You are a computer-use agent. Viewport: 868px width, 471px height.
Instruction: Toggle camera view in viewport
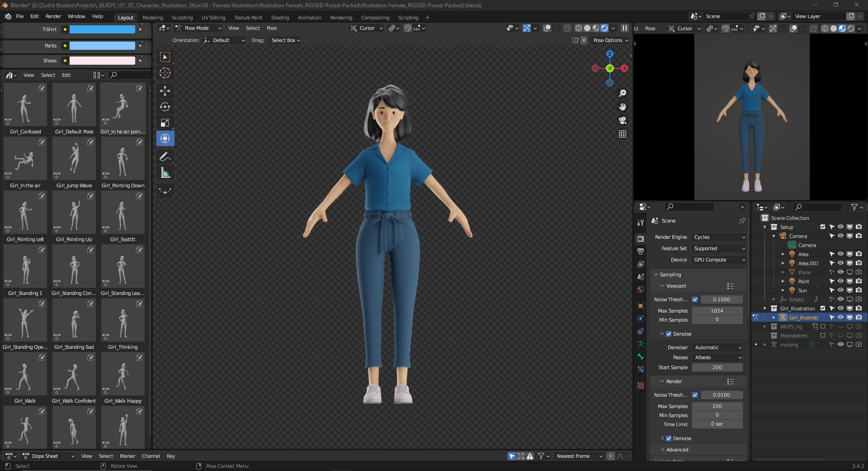click(623, 120)
